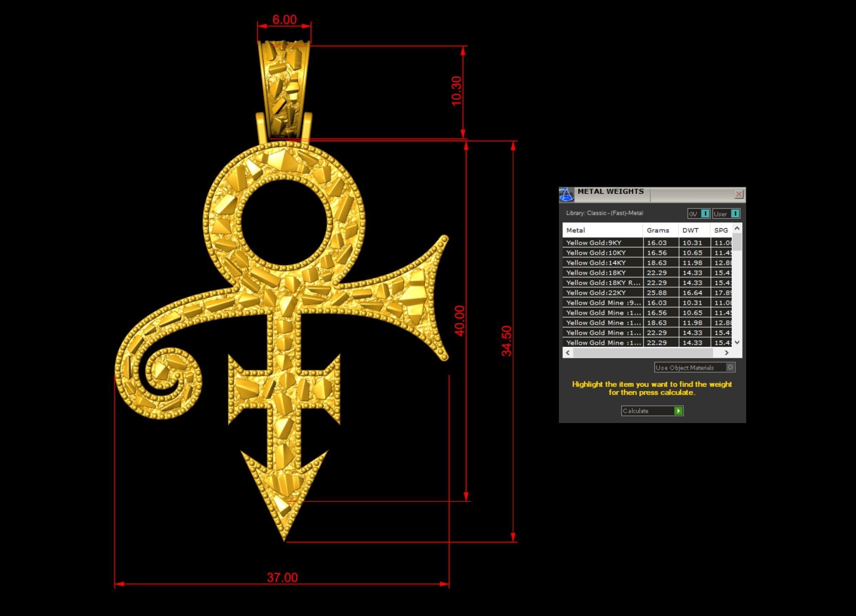Select the Yellow Gold:18KY row
Viewport: 856px width, 616px height.
[647, 273]
